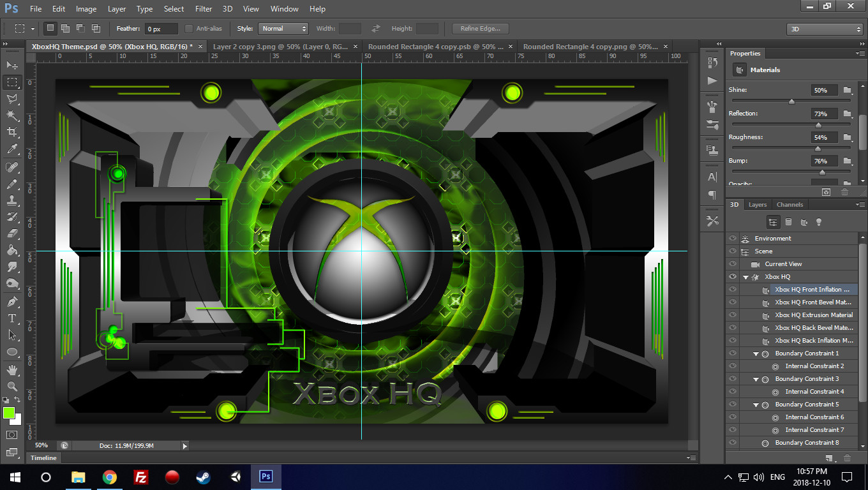The height and width of the screenshot is (490, 868).
Task: Select the Pen tool
Action: point(12,302)
